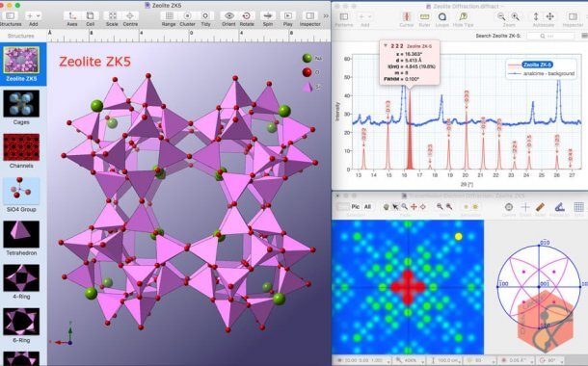This screenshot has height=366, width=588.
Task: Select the Ruler tool in diffraction window
Action: coord(424,16)
